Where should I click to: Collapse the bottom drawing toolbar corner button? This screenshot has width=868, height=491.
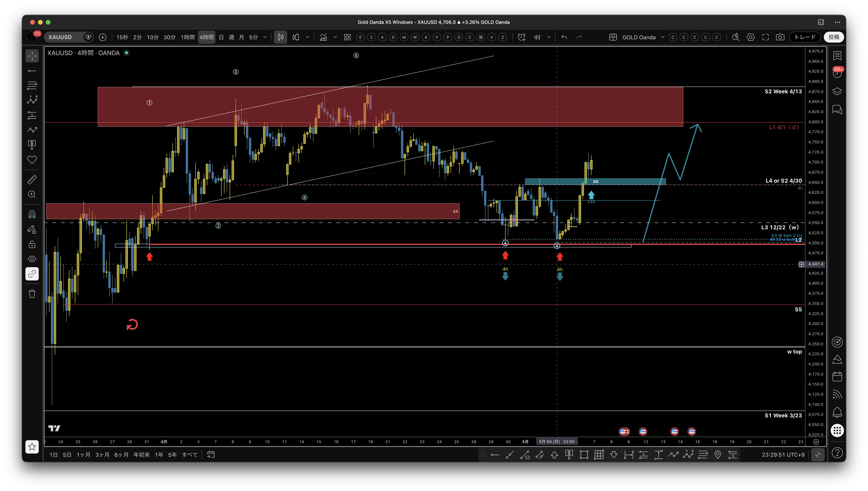point(818,455)
